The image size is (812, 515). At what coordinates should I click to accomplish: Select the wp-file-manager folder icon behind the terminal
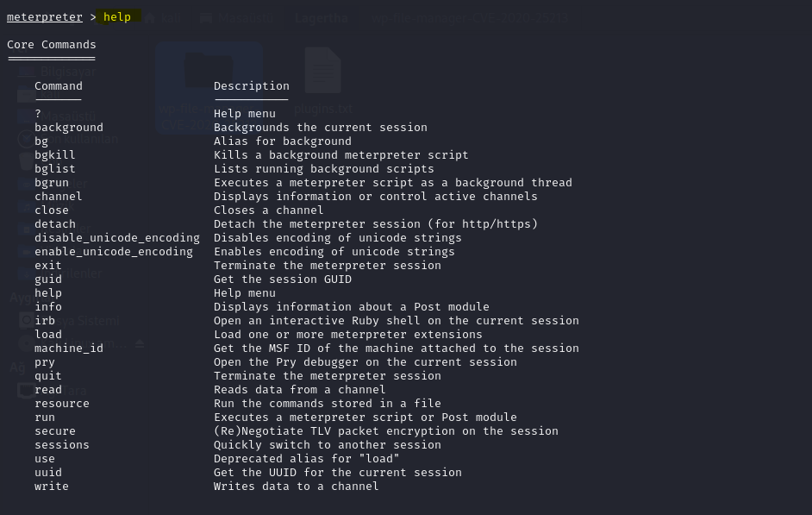pos(209,71)
